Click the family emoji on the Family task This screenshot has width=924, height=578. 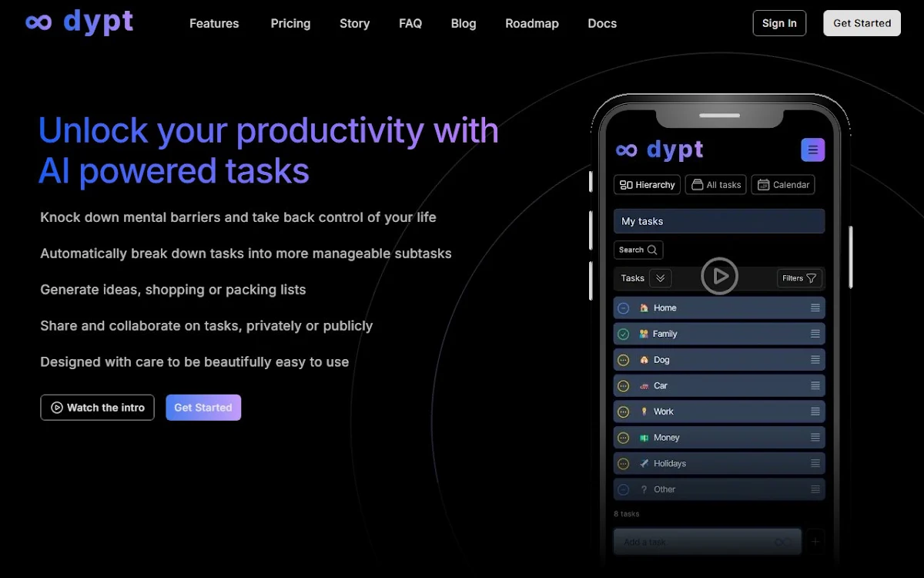[644, 334]
